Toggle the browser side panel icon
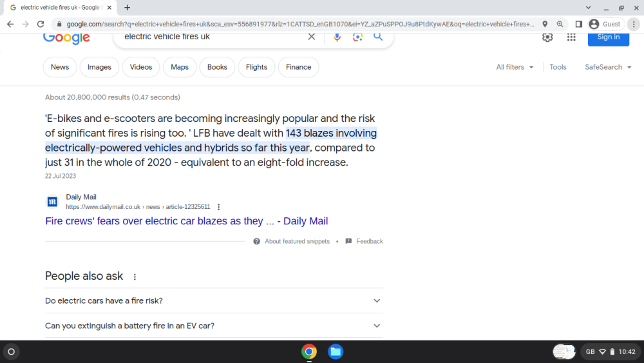Viewport: 644px width, 363px height. (x=579, y=25)
